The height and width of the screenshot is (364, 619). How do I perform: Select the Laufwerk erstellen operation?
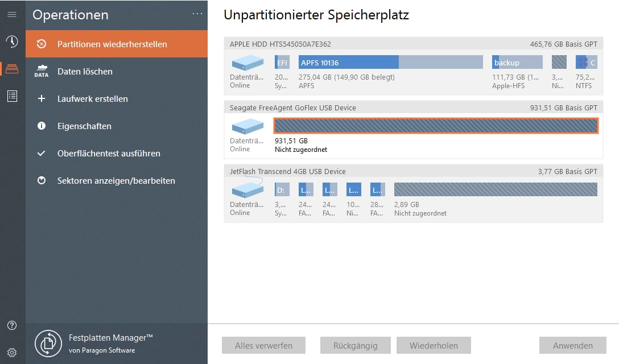[117, 99]
